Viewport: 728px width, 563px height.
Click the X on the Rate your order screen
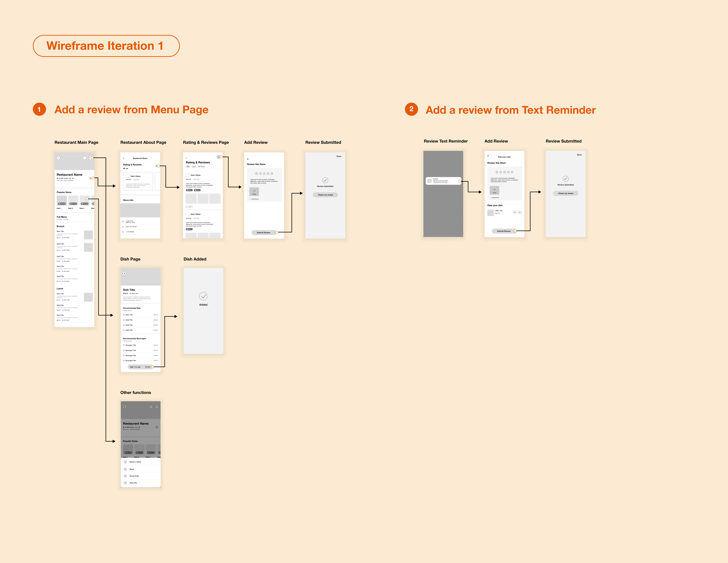[488, 156]
